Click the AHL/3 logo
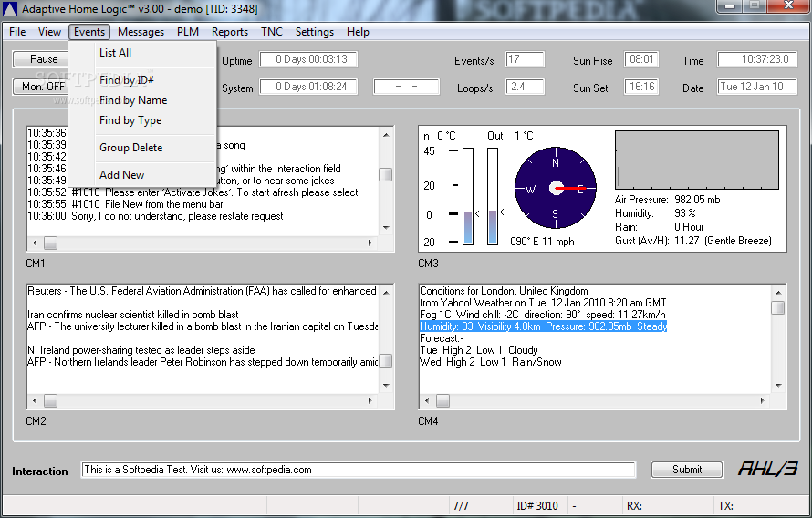812x518 pixels. click(x=767, y=469)
